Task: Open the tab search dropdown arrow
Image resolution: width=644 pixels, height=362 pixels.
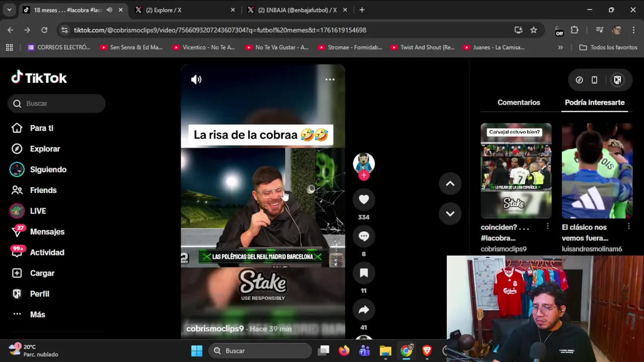Action: (9, 10)
